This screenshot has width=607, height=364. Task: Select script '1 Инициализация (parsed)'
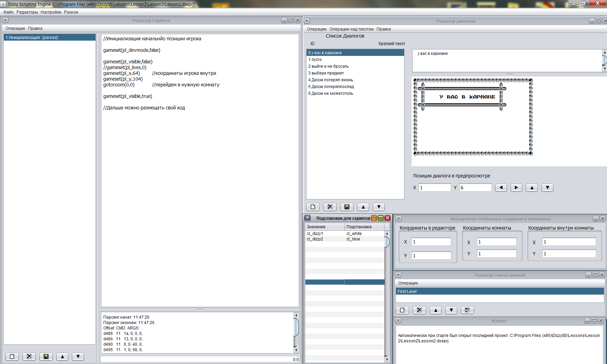[49, 37]
